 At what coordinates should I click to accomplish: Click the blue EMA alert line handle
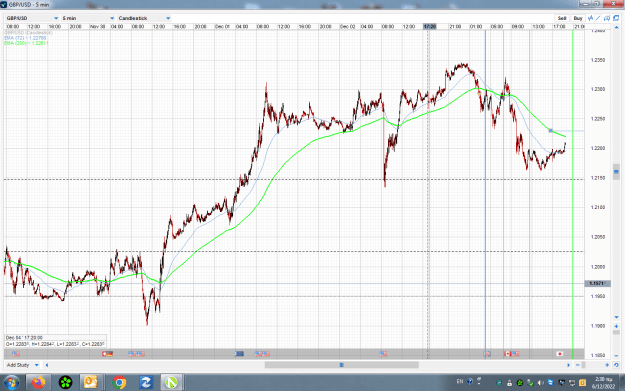[550, 130]
